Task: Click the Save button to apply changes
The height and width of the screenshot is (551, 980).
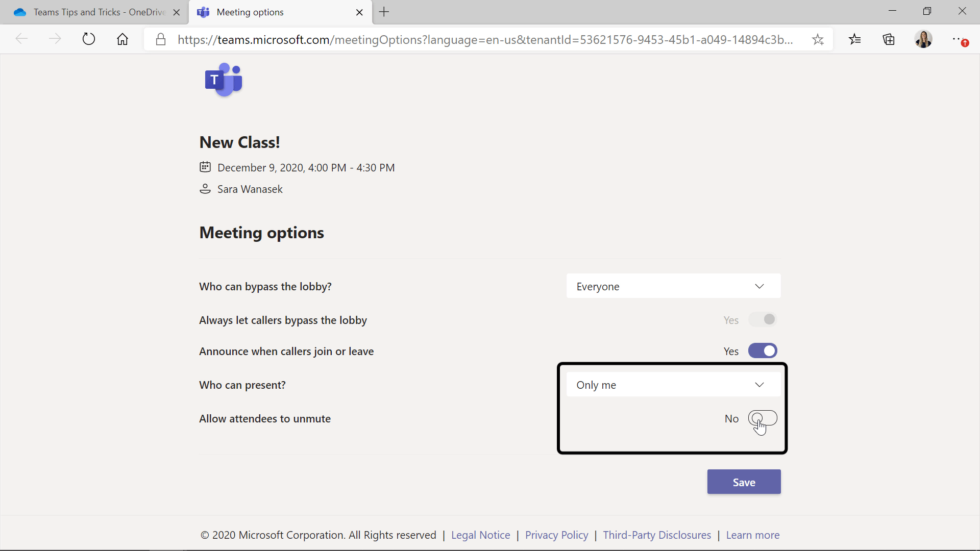Action: coord(744,482)
